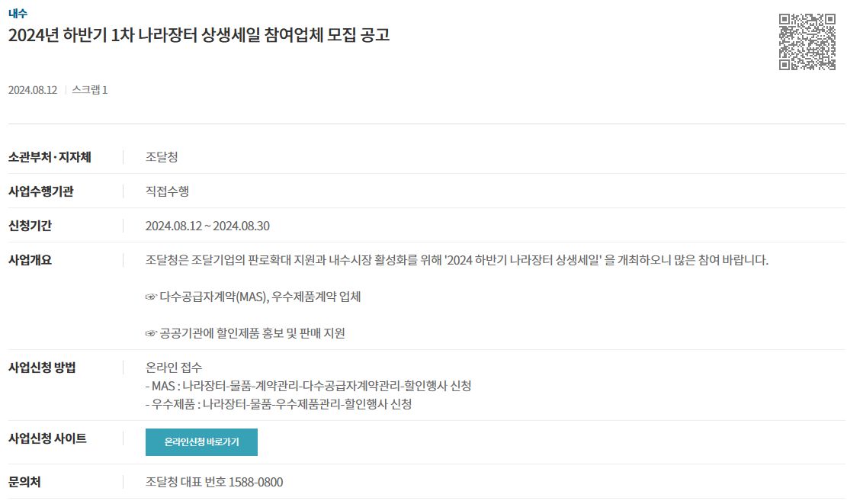Viewport: 847px width, 504px height.
Task: Click the pointing-hand icon beside 공공기관에 할인제품
Action: (x=151, y=334)
